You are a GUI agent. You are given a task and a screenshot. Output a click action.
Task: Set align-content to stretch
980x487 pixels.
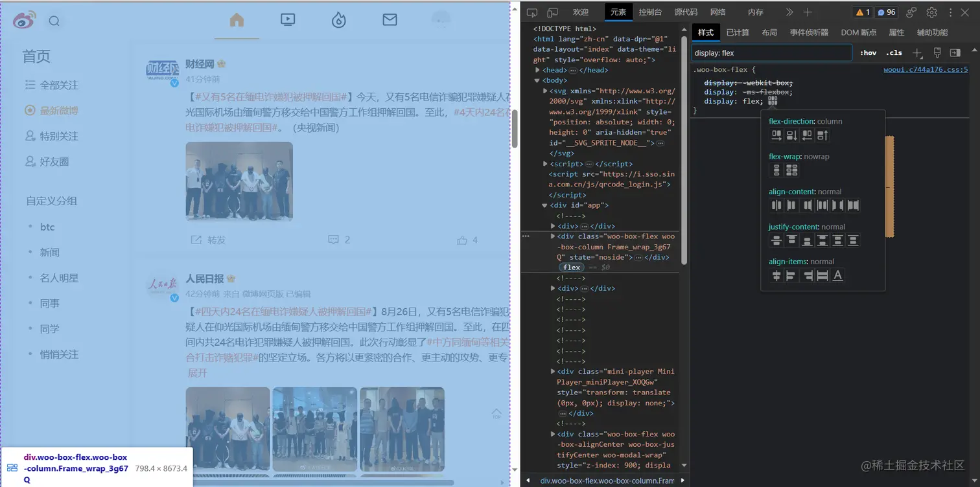[x=853, y=205]
